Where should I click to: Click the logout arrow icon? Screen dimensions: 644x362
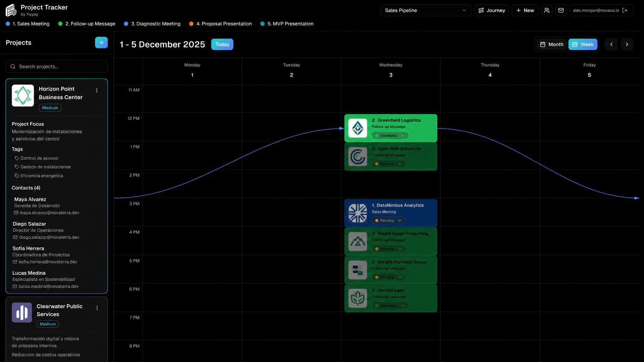(x=625, y=10)
